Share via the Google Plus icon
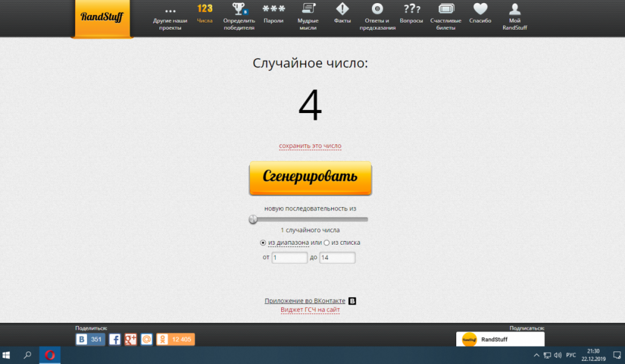 [131, 339]
